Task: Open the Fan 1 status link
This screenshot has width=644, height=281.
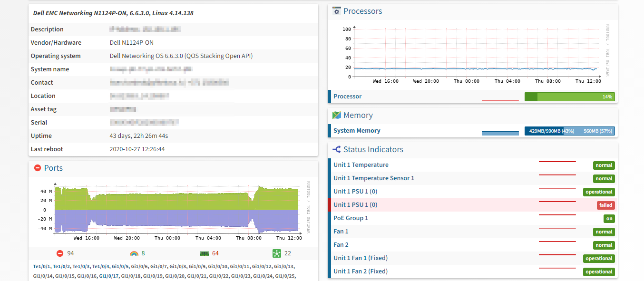Action: pos(341,231)
